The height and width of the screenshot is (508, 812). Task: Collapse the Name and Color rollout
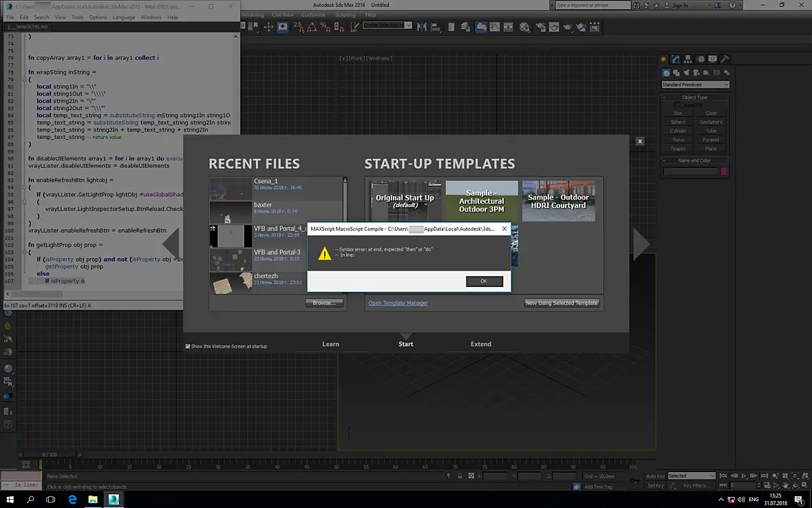[694, 160]
